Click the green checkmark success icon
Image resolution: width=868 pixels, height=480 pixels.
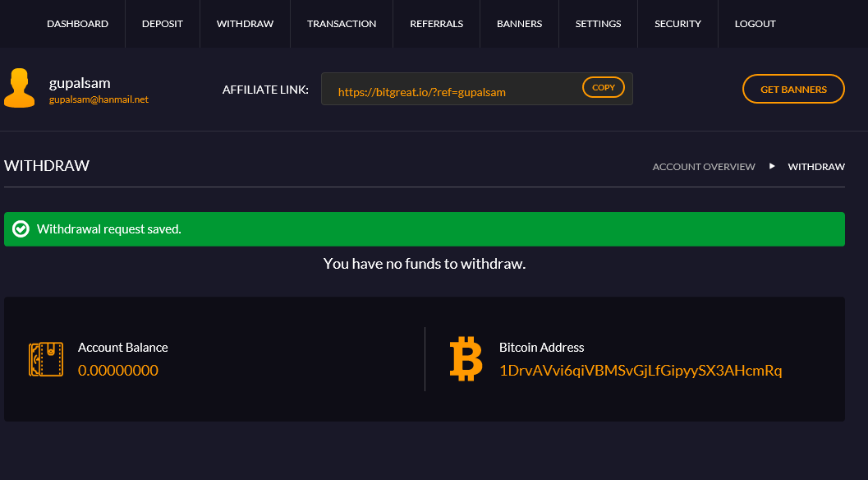click(x=21, y=229)
